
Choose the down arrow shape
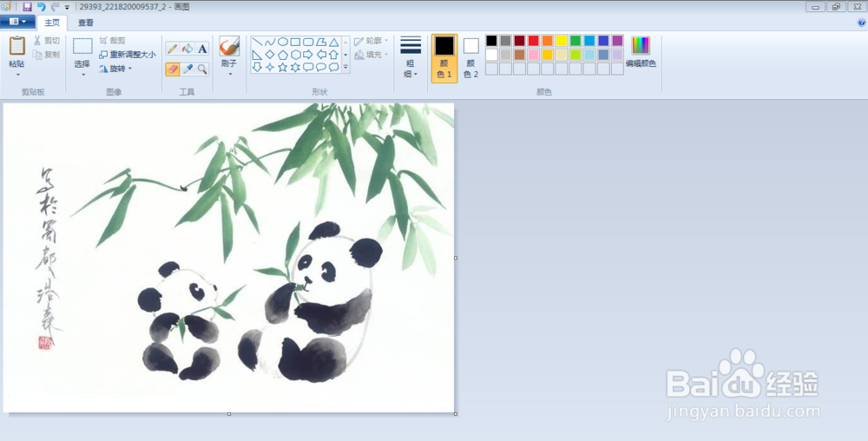(x=257, y=67)
